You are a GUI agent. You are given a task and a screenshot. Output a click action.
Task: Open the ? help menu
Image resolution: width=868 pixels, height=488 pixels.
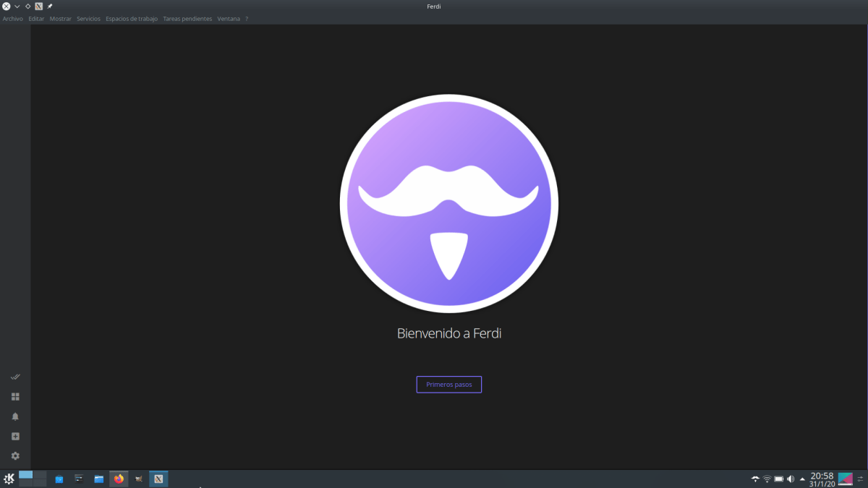[247, 19]
